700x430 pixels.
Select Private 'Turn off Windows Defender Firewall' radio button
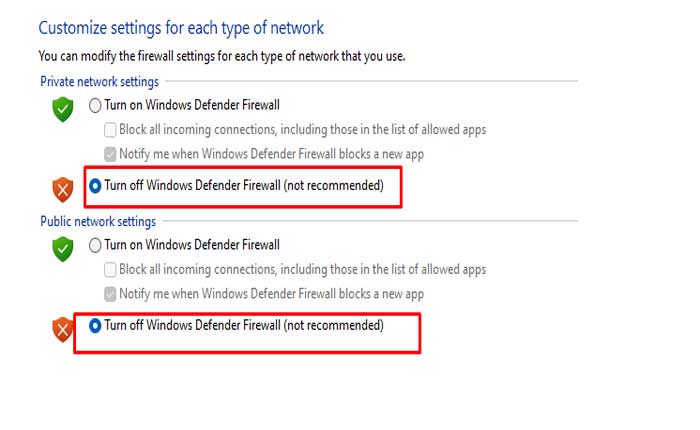(95, 185)
